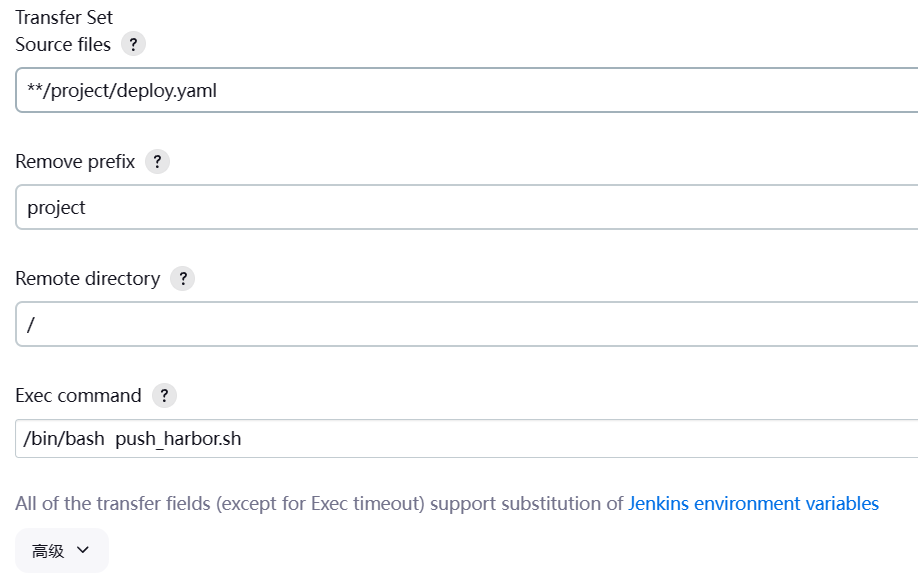Select the Remote directory text box

(x=500, y=325)
